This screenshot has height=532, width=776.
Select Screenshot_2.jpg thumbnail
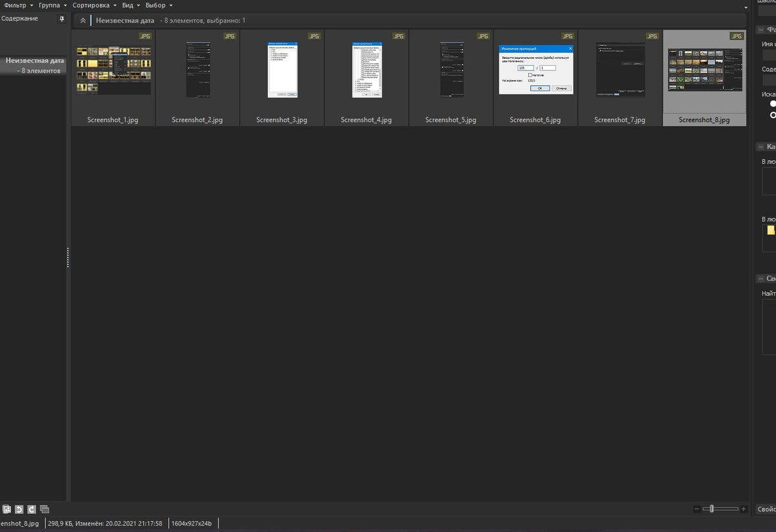click(198, 78)
